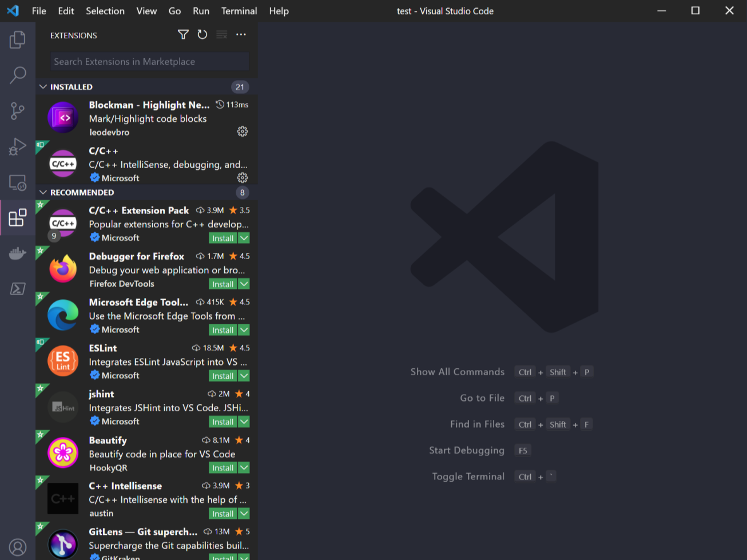Open the Run and Debug view

point(18,147)
